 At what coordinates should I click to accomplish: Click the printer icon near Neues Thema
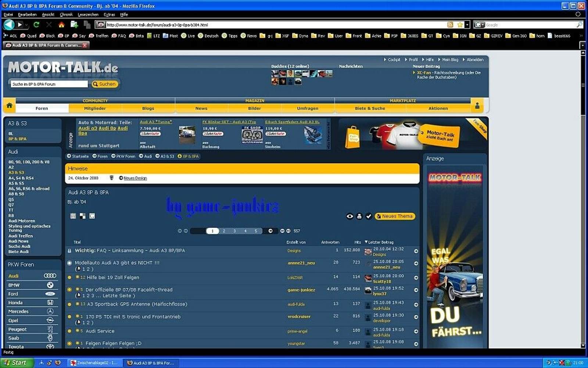coord(359,216)
